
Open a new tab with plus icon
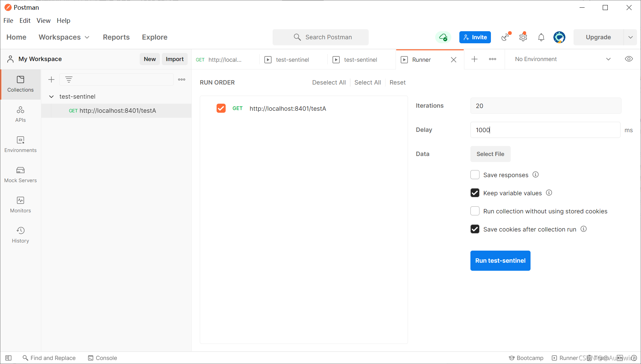474,59
